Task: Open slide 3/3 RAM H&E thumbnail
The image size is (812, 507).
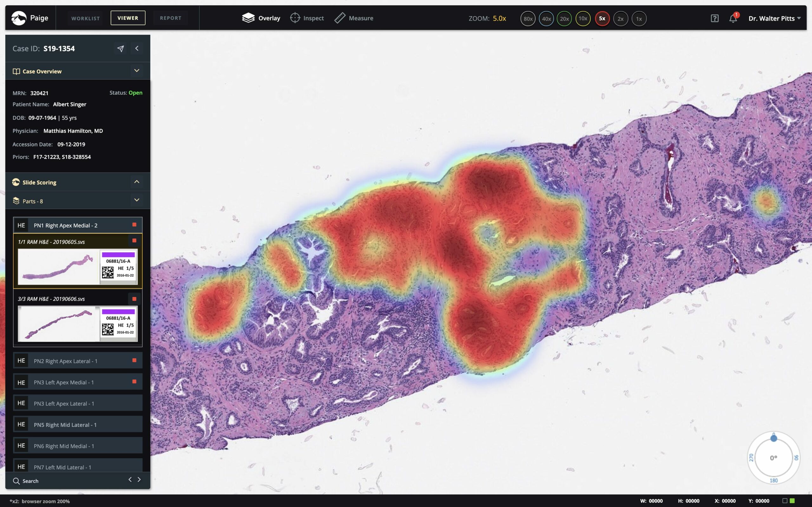Action: pos(57,324)
